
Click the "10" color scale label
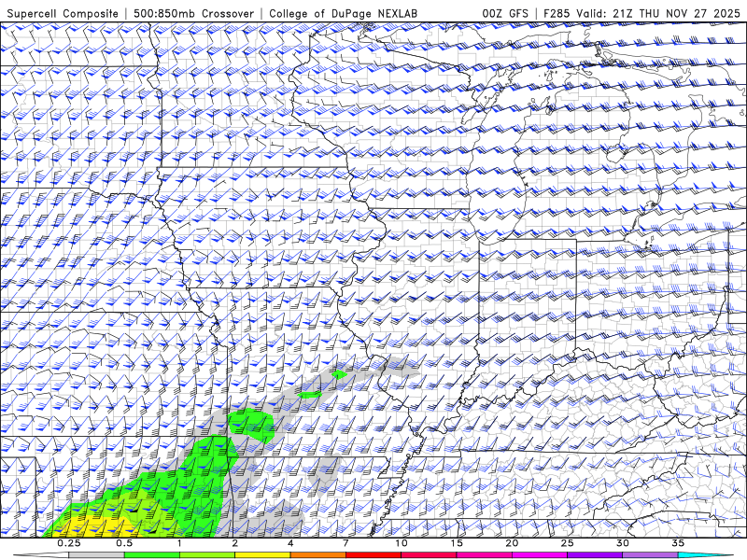tap(402, 543)
